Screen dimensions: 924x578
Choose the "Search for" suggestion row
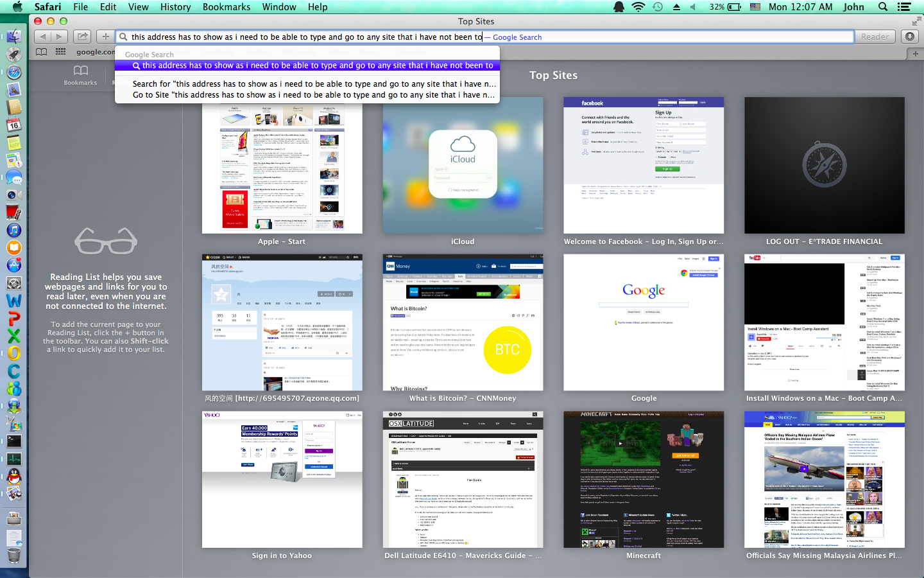(x=307, y=83)
